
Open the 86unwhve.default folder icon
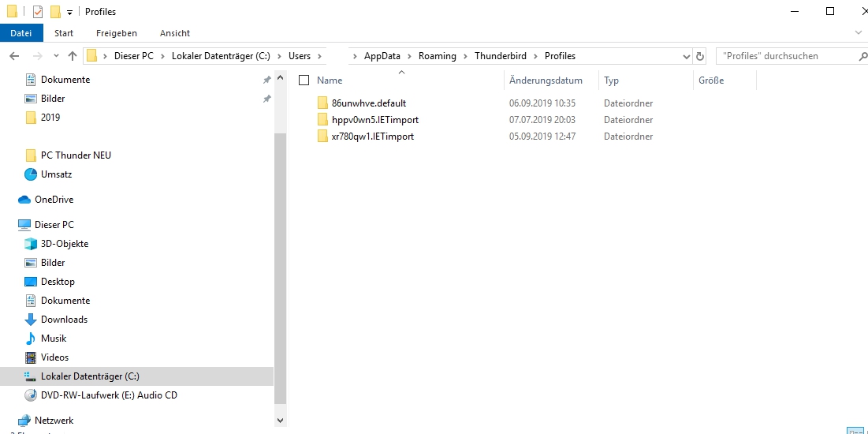tap(322, 103)
